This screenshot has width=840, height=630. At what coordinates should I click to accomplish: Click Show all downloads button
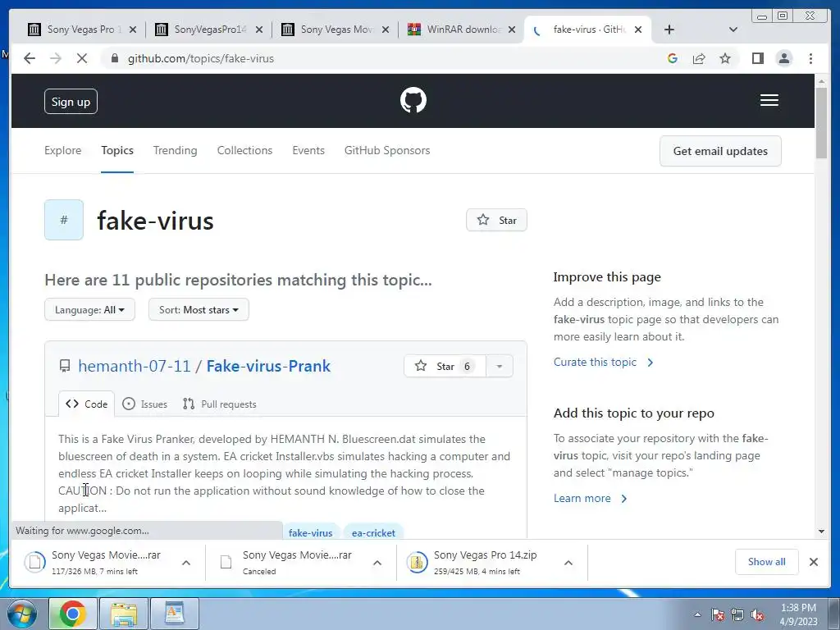(x=767, y=561)
